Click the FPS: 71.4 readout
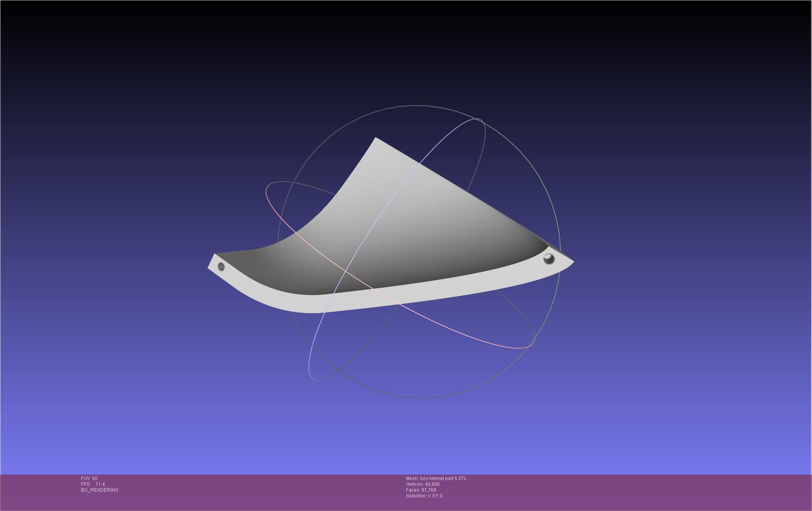Image resolution: width=812 pixels, height=511 pixels. (x=93, y=484)
